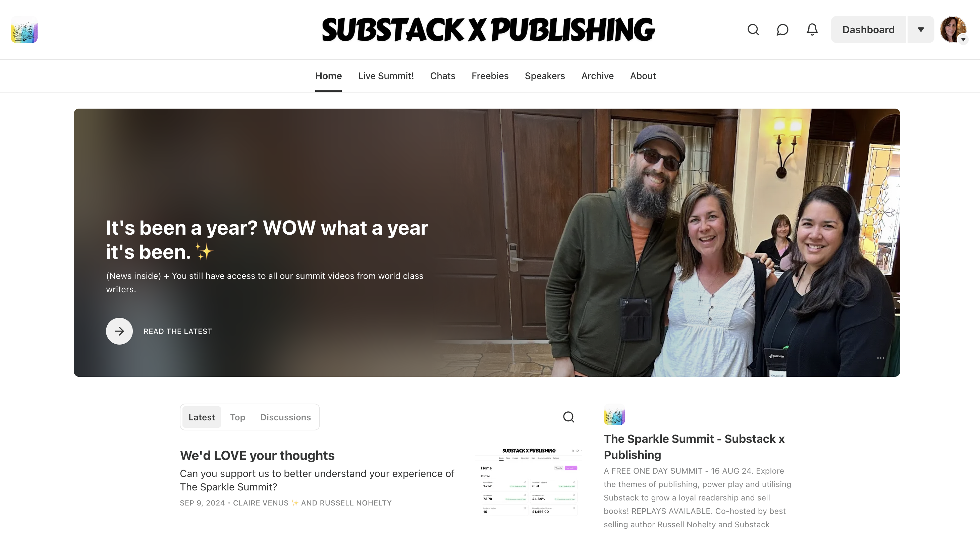Open the notifications bell icon
Image resolution: width=980 pixels, height=535 pixels.
point(812,29)
